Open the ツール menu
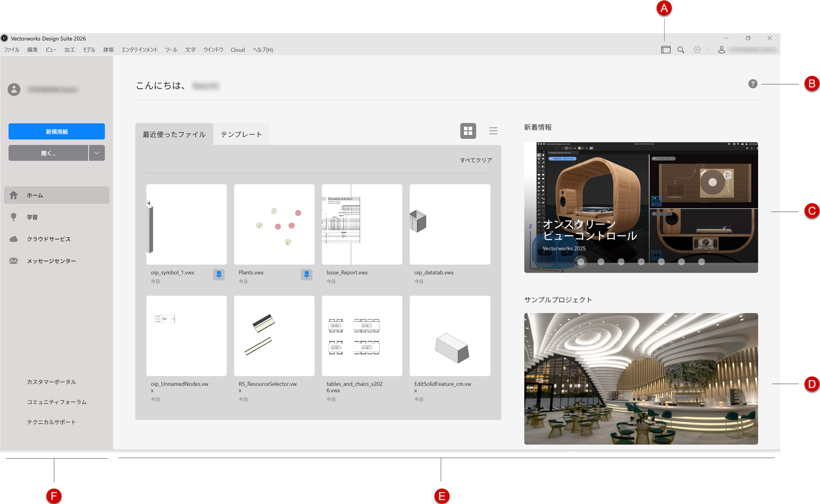 [171, 50]
